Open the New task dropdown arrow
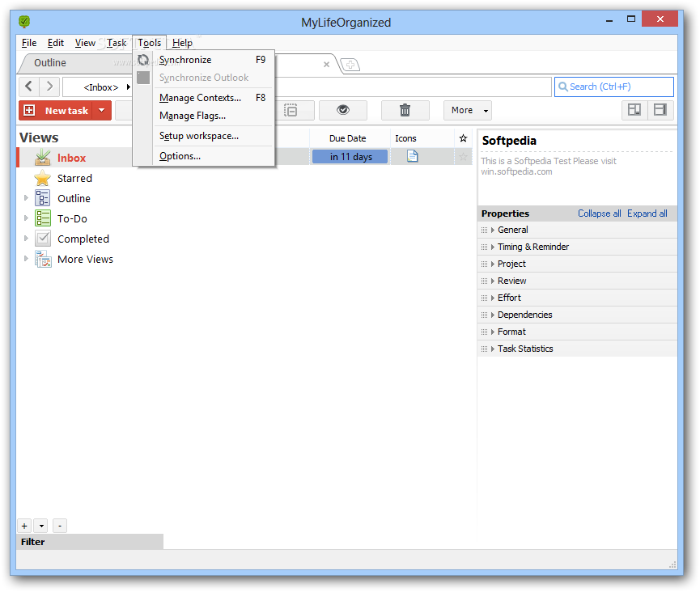 (102, 110)
